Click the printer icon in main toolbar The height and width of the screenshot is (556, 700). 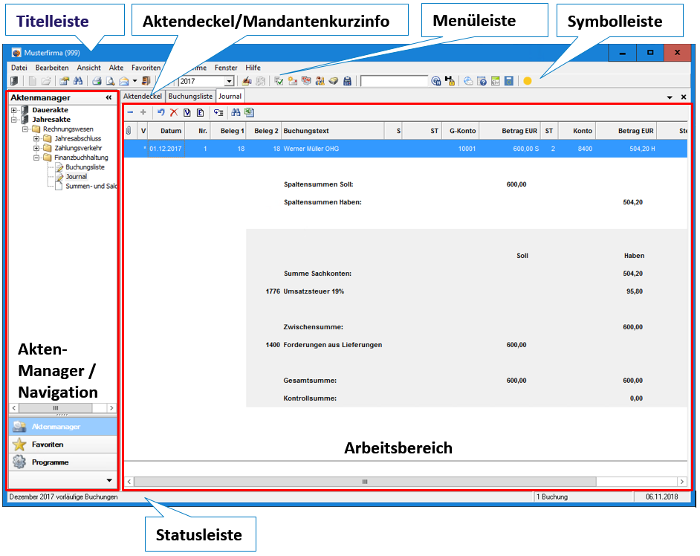[96, 81]
